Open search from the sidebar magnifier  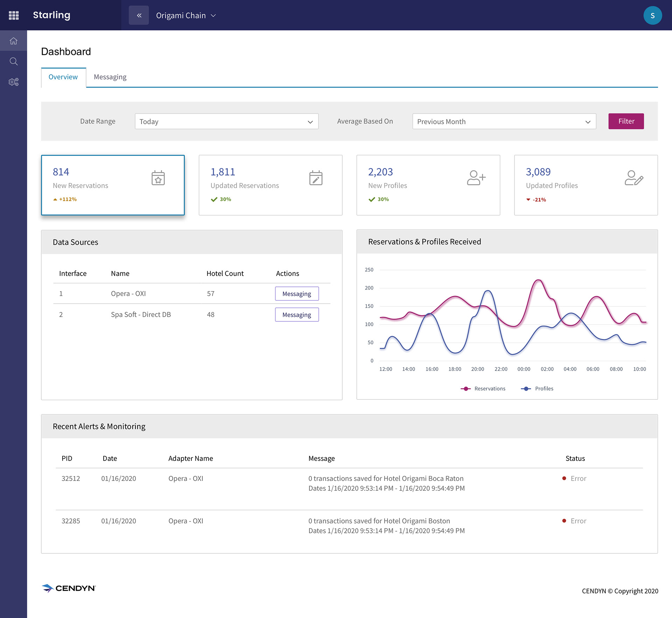pos(14,62)
